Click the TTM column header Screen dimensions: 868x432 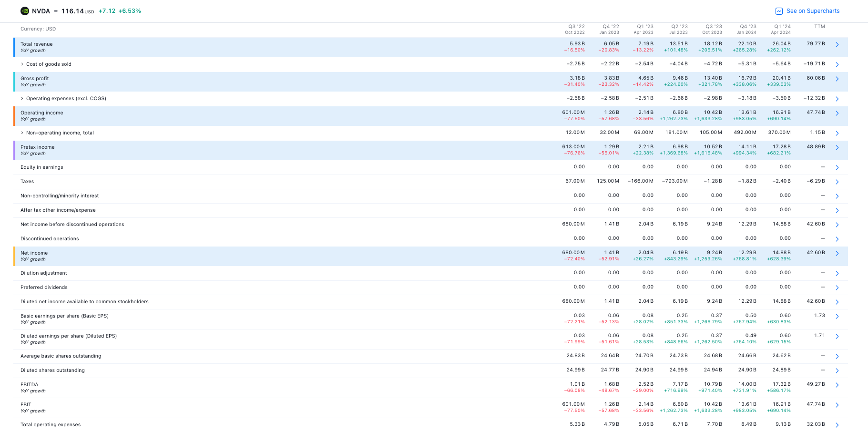coord(819,27)
